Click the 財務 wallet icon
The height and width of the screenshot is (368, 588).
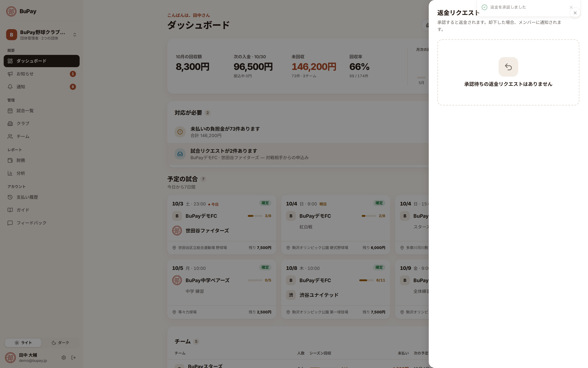[10, 160]
